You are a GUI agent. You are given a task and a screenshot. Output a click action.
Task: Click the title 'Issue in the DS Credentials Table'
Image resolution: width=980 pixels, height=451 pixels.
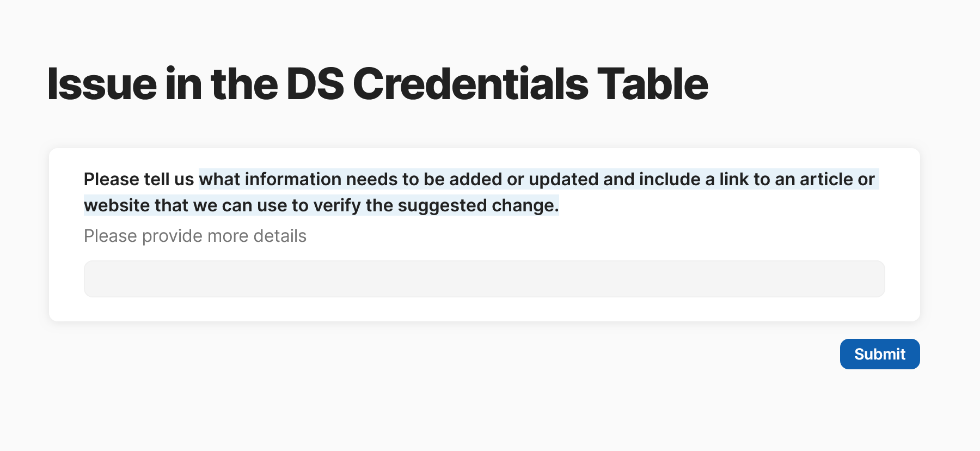(x=377, y=83)
